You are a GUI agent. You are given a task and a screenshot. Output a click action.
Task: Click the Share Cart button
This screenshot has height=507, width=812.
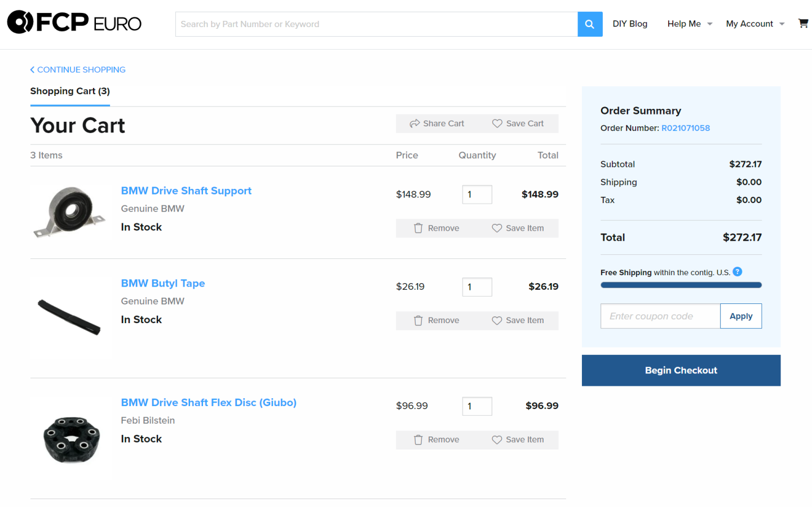[437, 124]
